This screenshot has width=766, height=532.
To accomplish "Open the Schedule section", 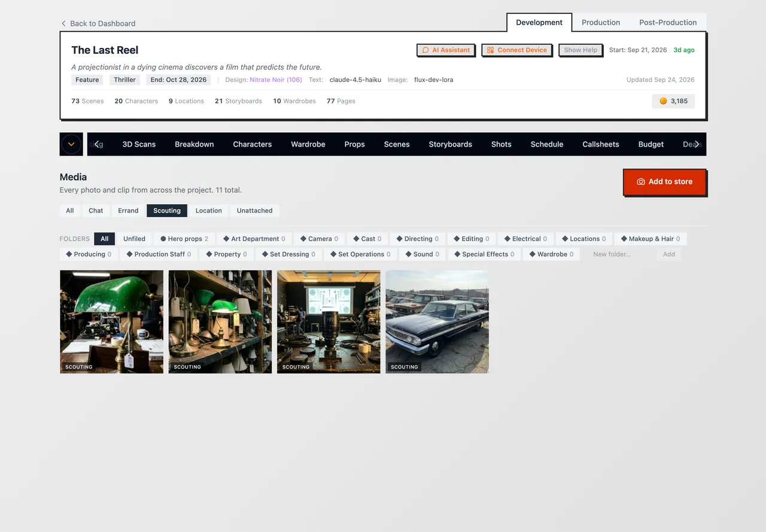I will (547, 144).
